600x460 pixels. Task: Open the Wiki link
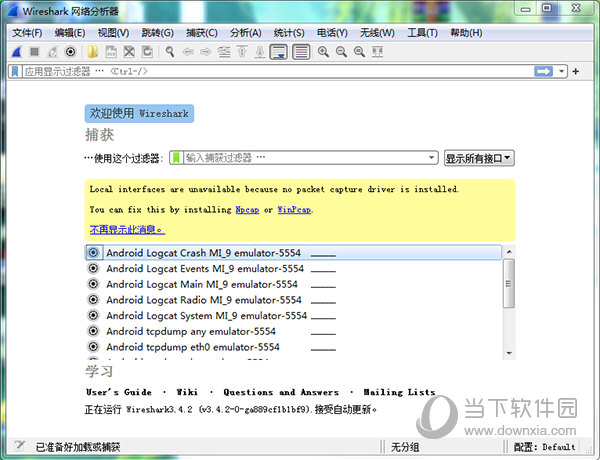(187, 392)
